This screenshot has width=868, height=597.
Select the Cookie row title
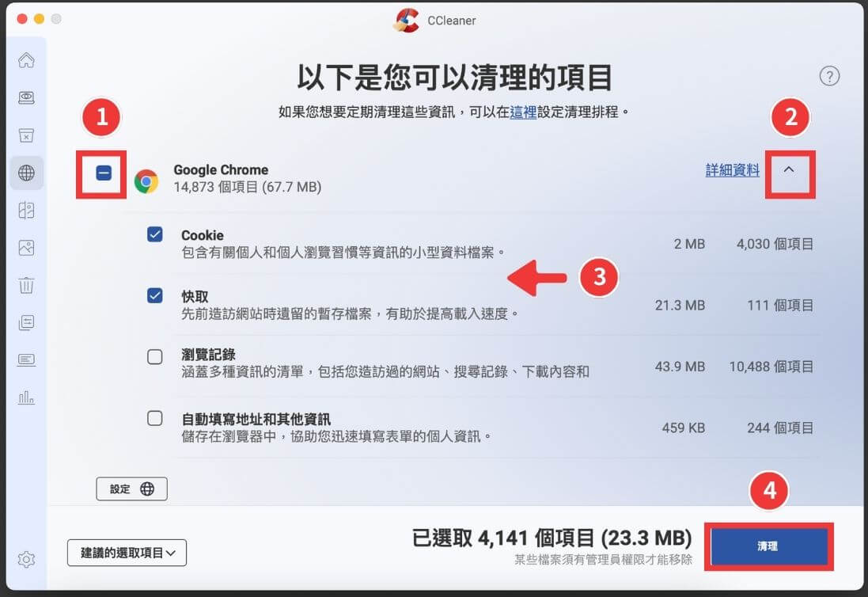click(x=203, y=235)
